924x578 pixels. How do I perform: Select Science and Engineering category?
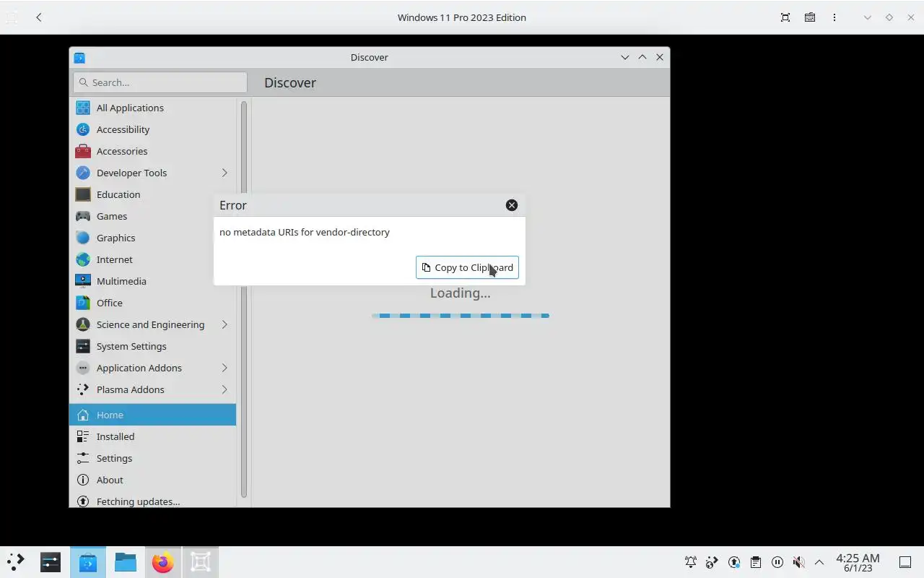152,324
